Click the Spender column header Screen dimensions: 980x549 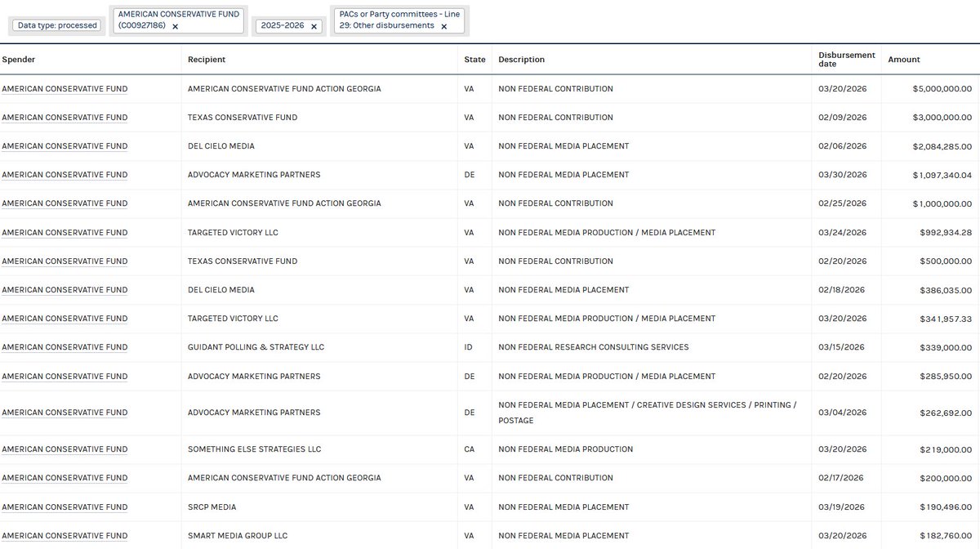[19, 60]
